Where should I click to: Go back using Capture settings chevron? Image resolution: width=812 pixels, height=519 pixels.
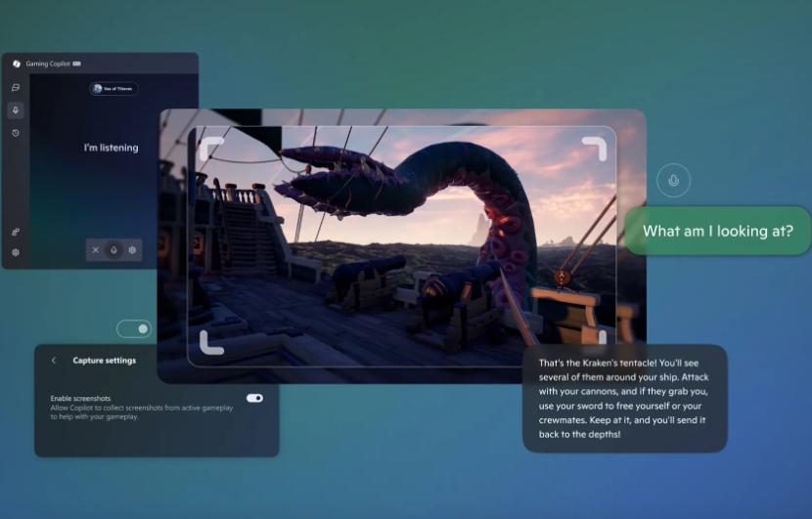(54, 361)
